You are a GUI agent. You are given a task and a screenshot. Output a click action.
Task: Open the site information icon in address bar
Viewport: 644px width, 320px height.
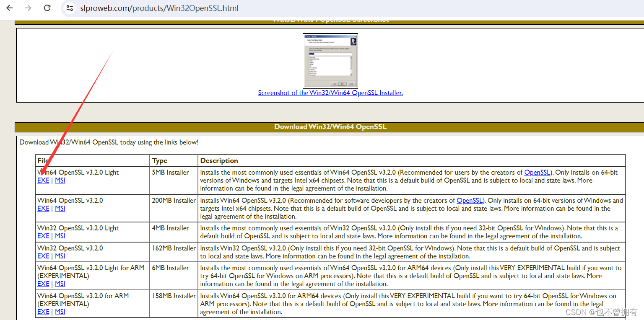tap(70, 8)
